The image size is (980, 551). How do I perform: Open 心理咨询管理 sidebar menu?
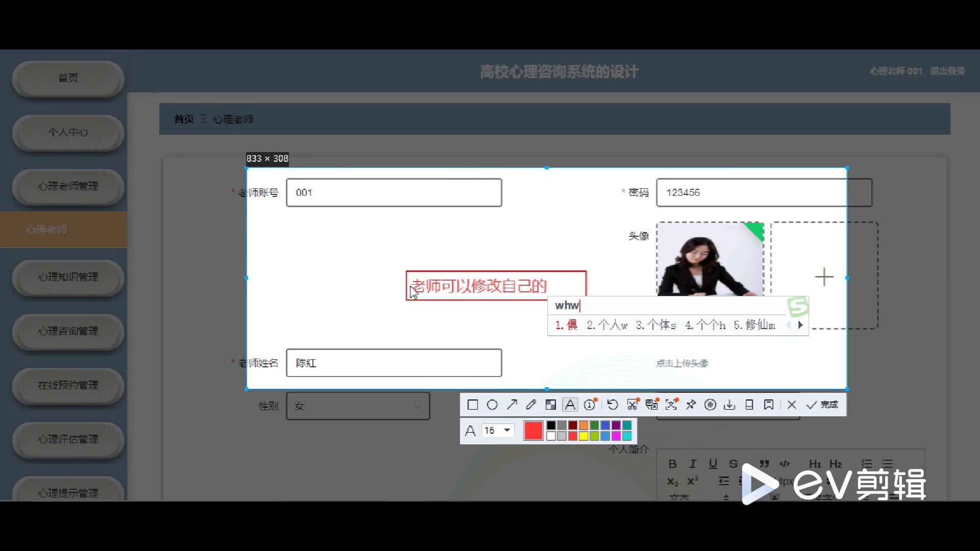tap(68, 331)
